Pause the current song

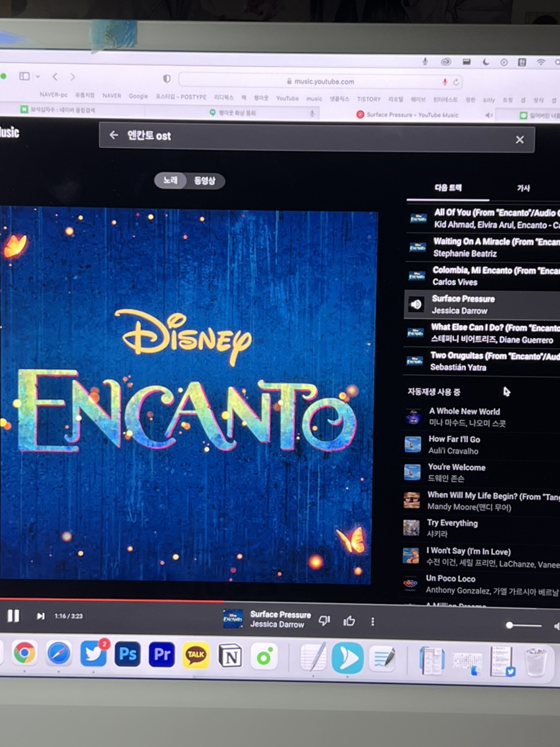[13, 616]
